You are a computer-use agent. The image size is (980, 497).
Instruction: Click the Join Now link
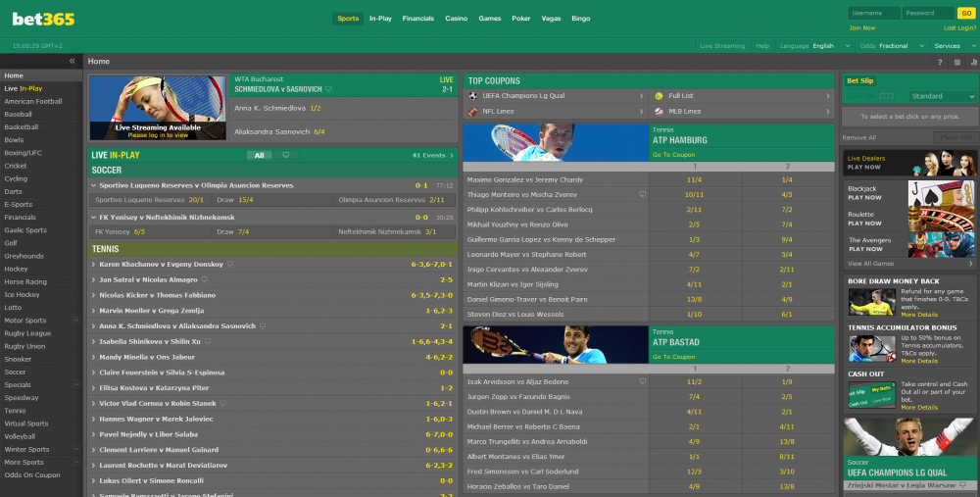tap(862, 27)
